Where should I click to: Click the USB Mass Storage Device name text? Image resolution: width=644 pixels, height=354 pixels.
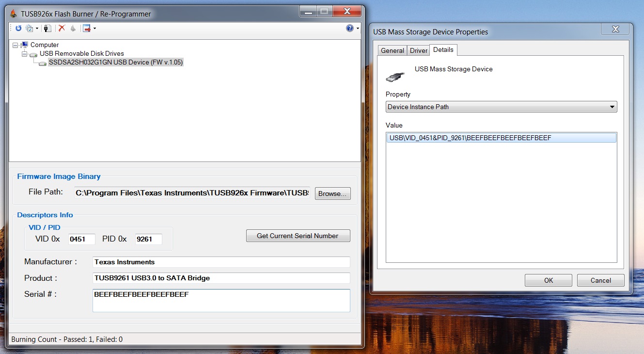[454, 69]
